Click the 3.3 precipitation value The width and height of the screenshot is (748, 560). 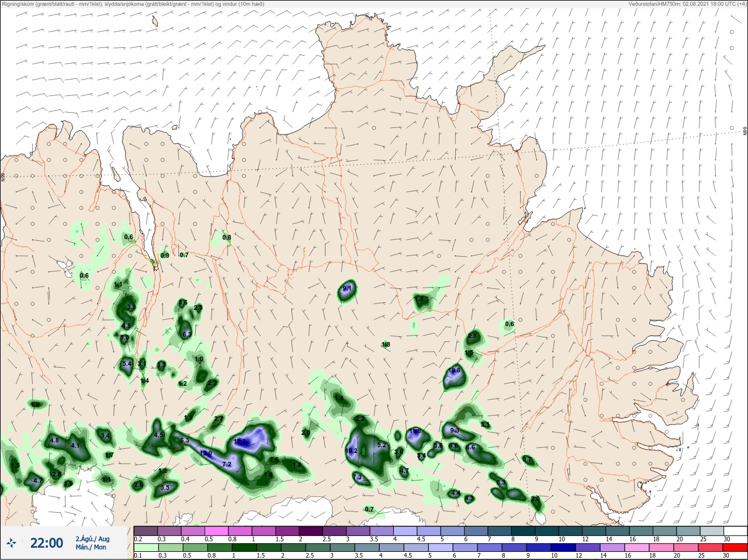tap(131, 307)
